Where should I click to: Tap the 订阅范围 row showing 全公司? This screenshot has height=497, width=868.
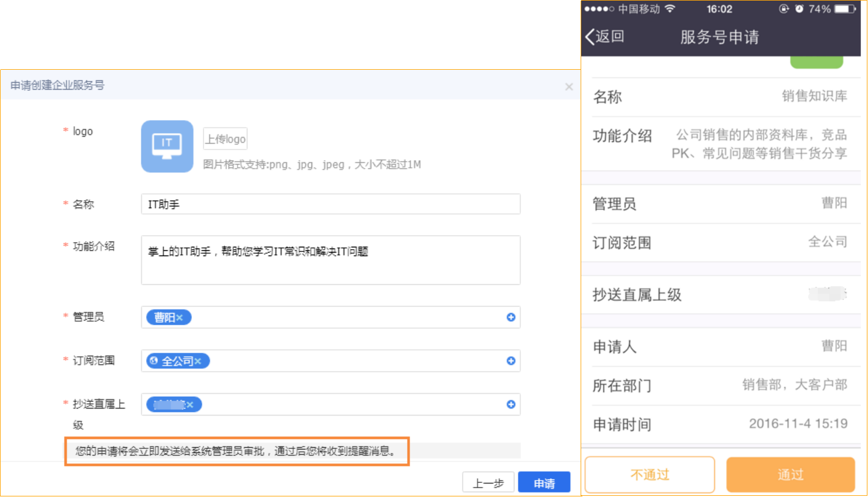click(x=721, y=242)
